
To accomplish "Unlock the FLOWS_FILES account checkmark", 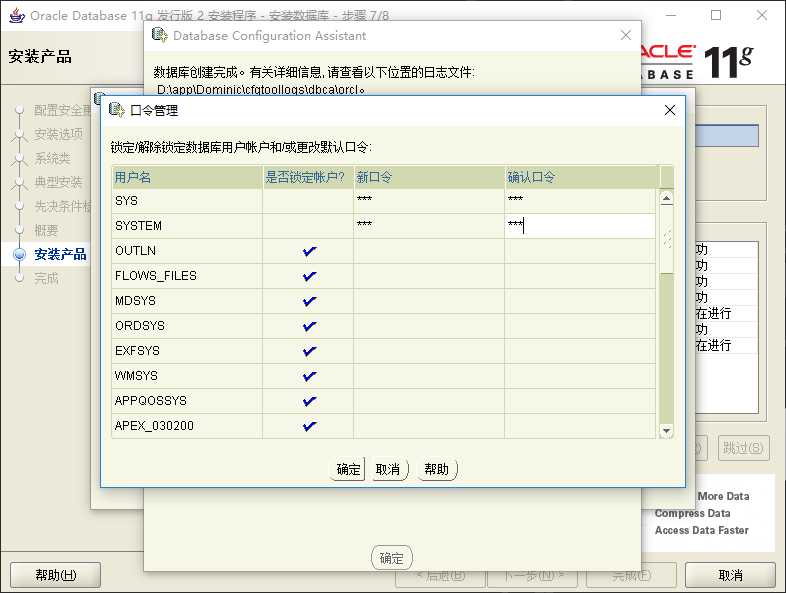I will pos(309,276).
